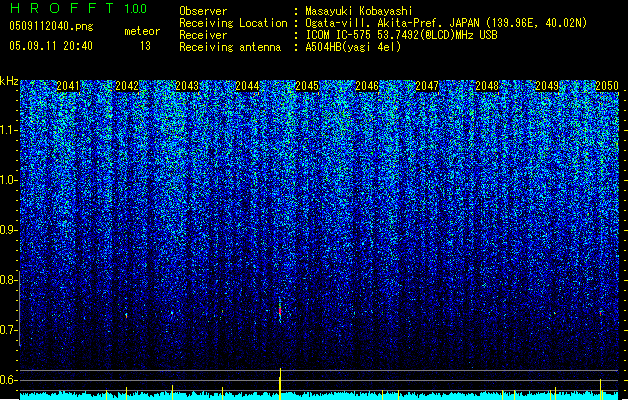Click the Observer field label

pos(203,11)
